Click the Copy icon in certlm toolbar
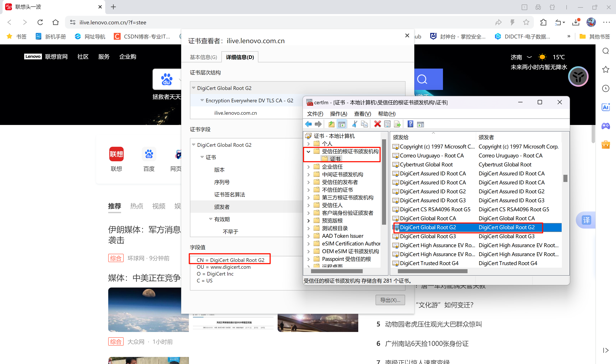This screenshot has height=364, width=616. click(x=364, y=124)
